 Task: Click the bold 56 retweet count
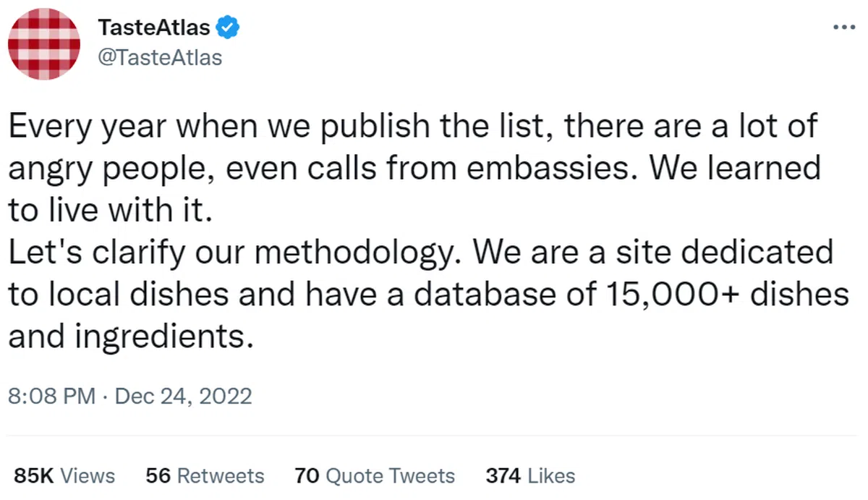coord(158,475)
